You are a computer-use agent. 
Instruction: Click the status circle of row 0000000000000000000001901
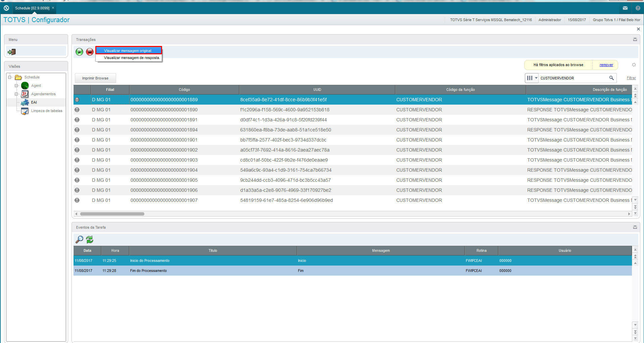pos(77,140)
